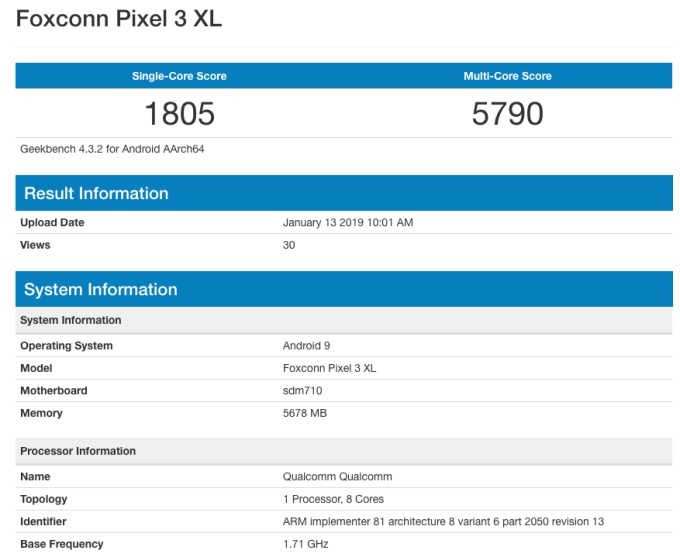Click the Views count of 30

[289, 245]
